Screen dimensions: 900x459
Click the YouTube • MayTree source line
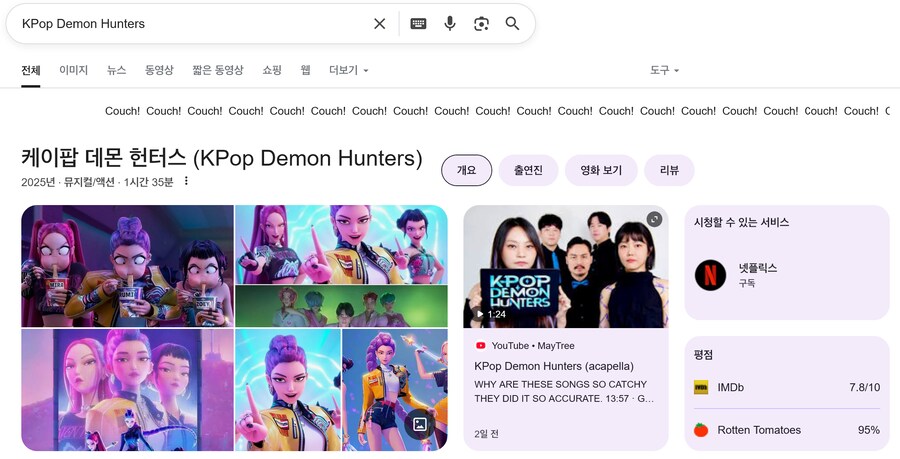(525, 345)
